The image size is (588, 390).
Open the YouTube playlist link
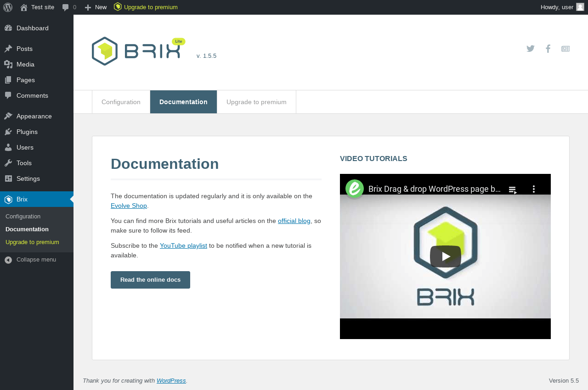point(183,245)
